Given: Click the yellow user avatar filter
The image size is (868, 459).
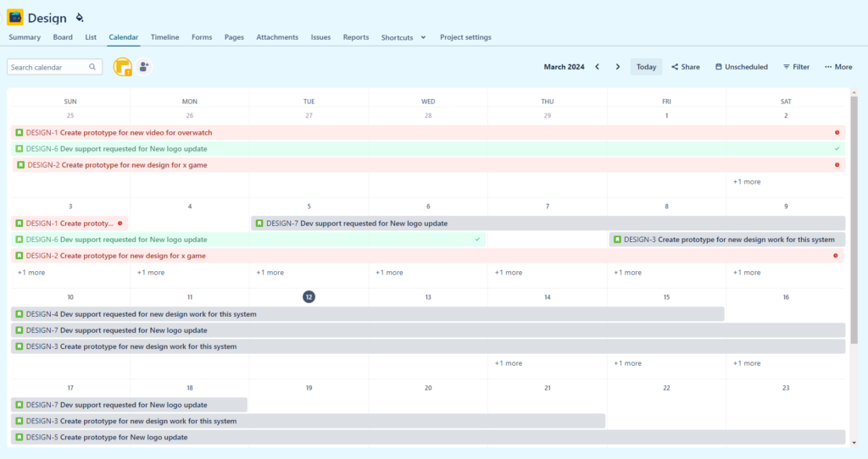Looking at the screenshot, I should (122, 67).
